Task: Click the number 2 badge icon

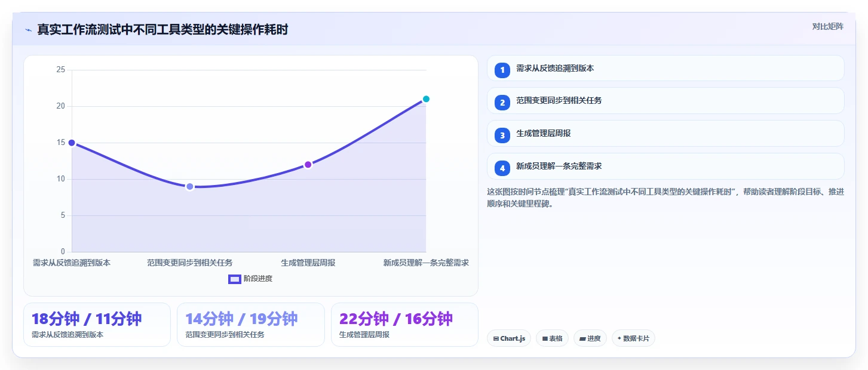Action: click(502, 102)
